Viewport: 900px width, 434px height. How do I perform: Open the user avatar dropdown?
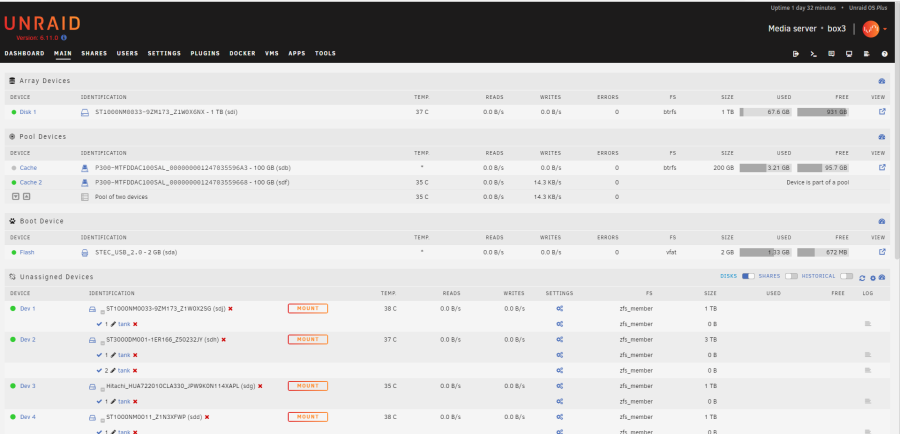pos(872,28)
